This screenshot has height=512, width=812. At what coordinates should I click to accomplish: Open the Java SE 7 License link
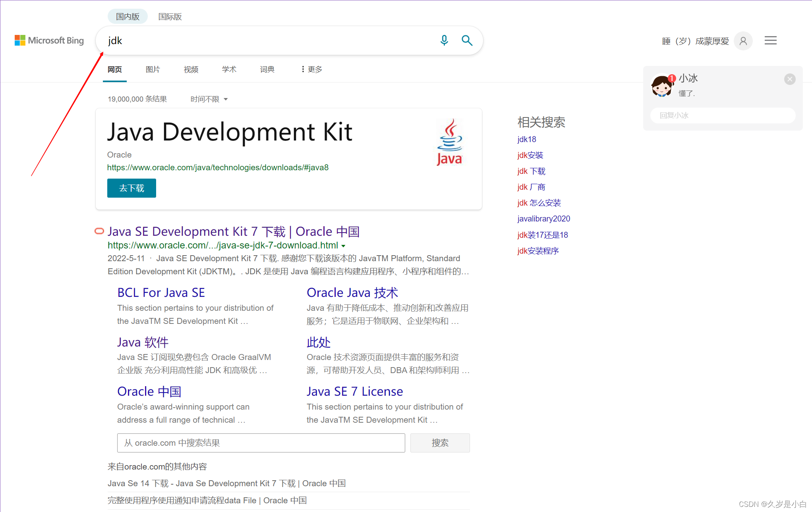click(355, 391)
